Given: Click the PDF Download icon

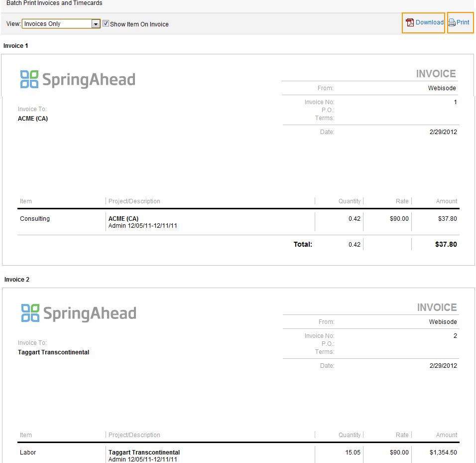Looking at the screenshot, I should coord(410,22).
